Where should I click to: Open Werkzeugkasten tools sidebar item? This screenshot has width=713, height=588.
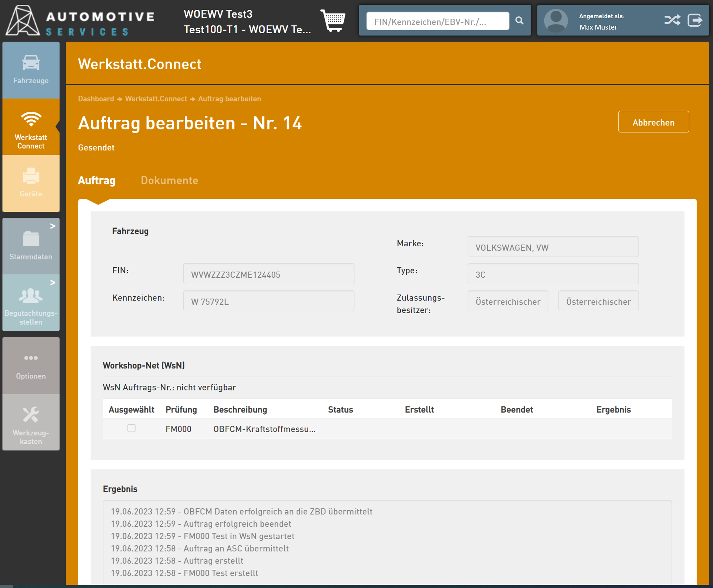click(x=31, y=423)
